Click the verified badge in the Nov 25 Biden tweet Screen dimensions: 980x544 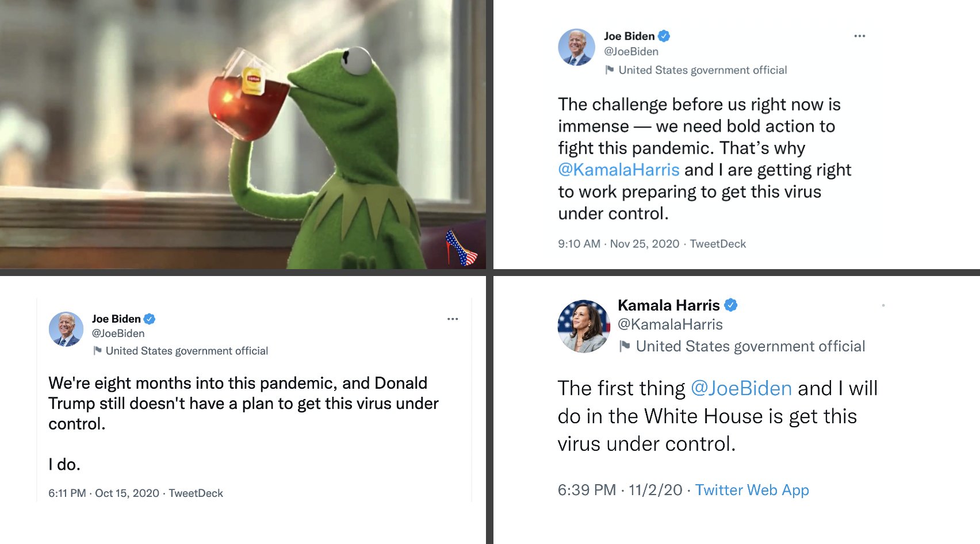coord(664,36)
